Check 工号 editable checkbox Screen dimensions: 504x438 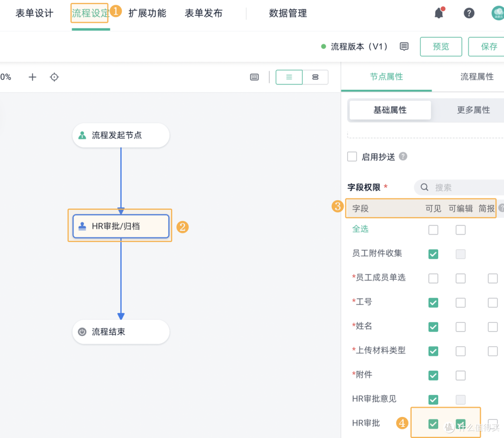pyautogui.click(x=461, y=303)
